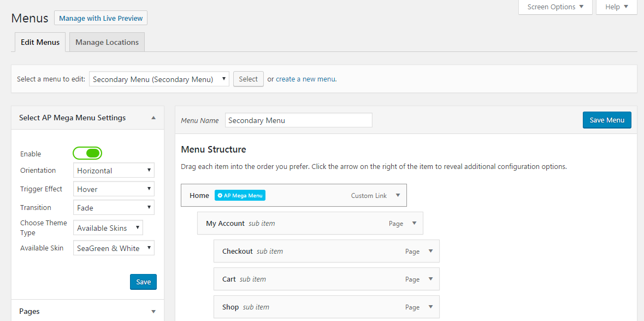Expand the Pages panel
644x321 pixels.
click(153, 312)
